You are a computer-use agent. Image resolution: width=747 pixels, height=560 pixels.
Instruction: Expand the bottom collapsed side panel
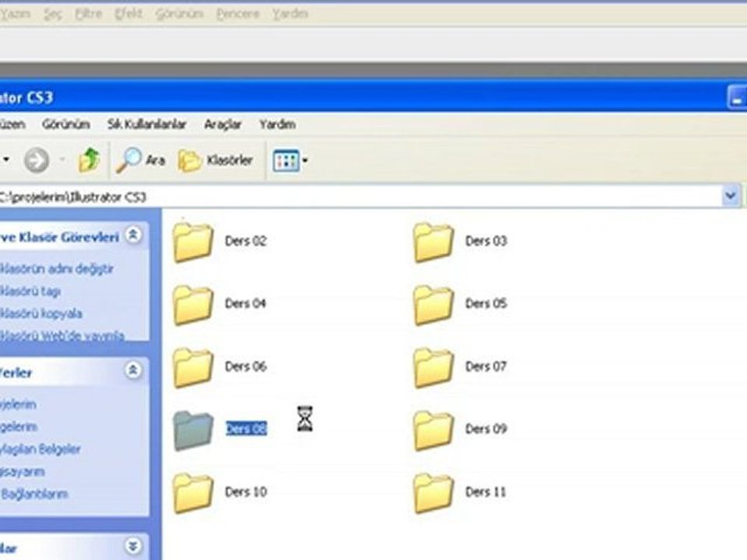coord(134,545)
